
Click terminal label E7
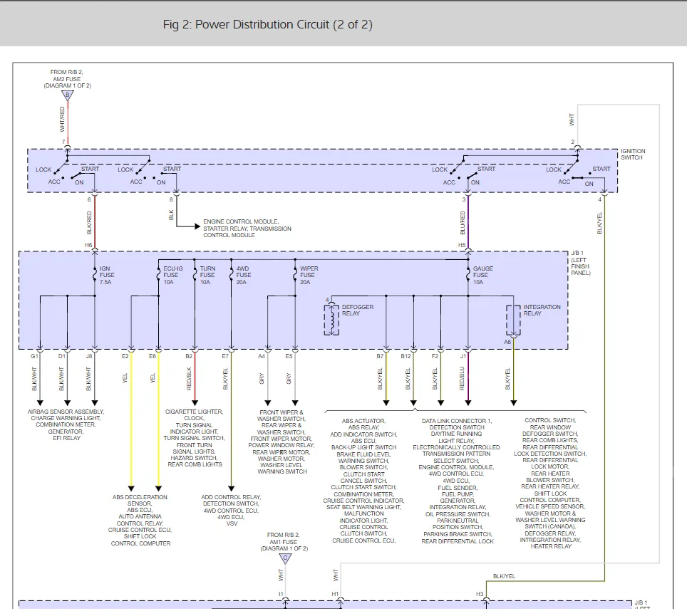click(225, 356)
